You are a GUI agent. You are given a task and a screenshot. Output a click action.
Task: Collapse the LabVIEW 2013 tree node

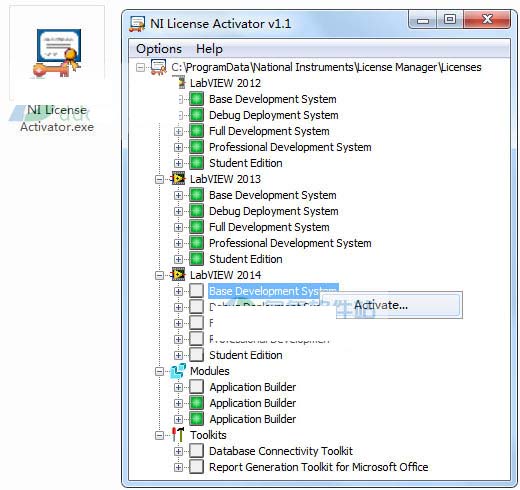(x=160, y=179)
